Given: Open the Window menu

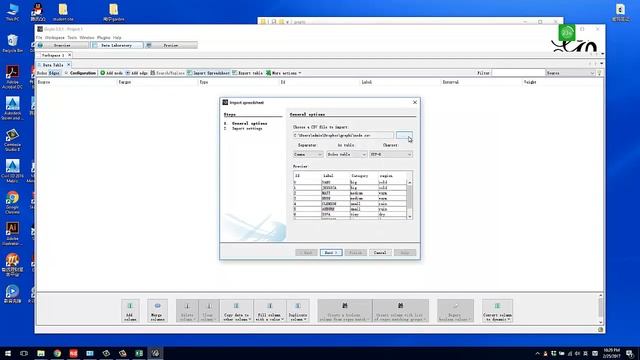Looking at the screenshot, I should point(87,38).
